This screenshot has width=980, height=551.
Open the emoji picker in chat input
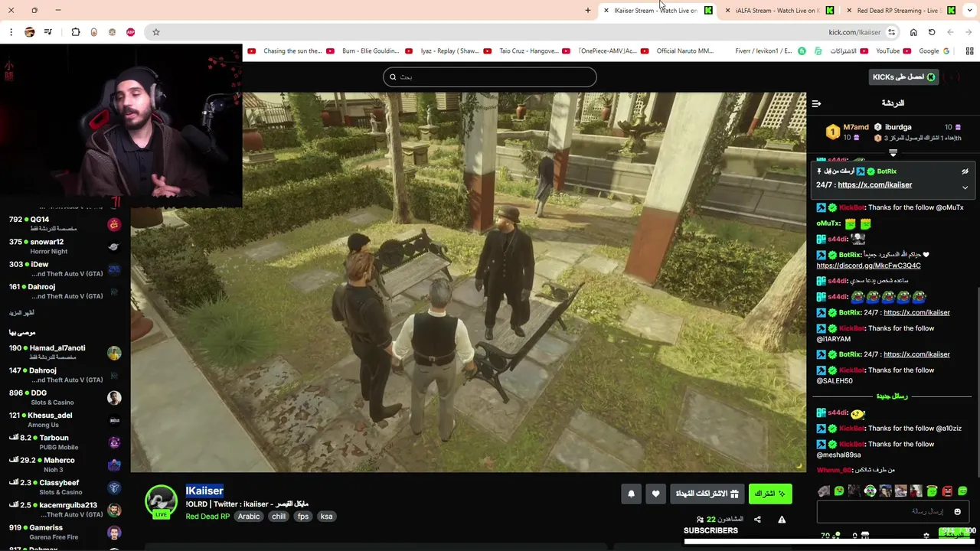point(957,511)
